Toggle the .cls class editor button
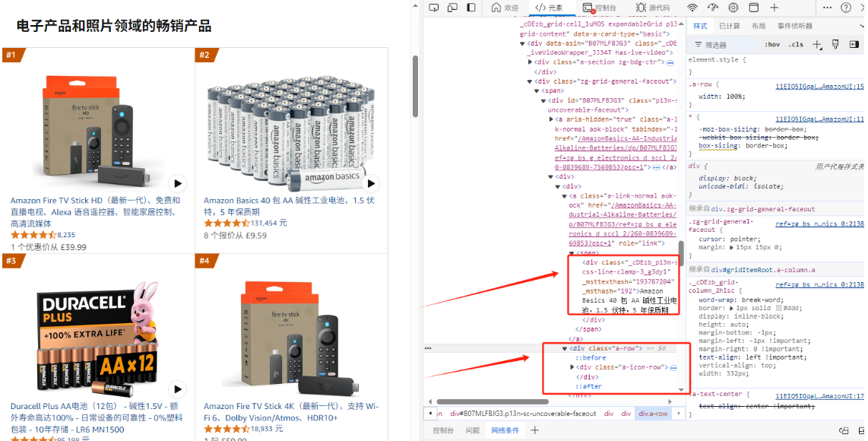 (x=796, y=45)
